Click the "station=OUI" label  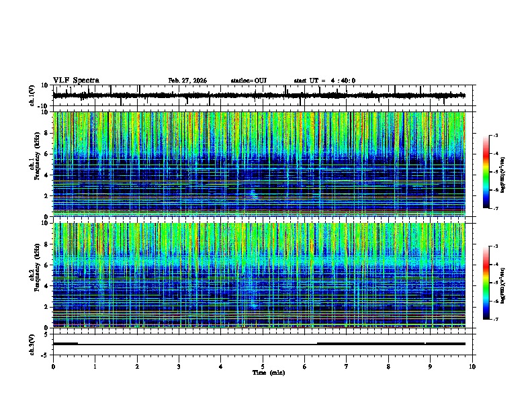[249, 81]
